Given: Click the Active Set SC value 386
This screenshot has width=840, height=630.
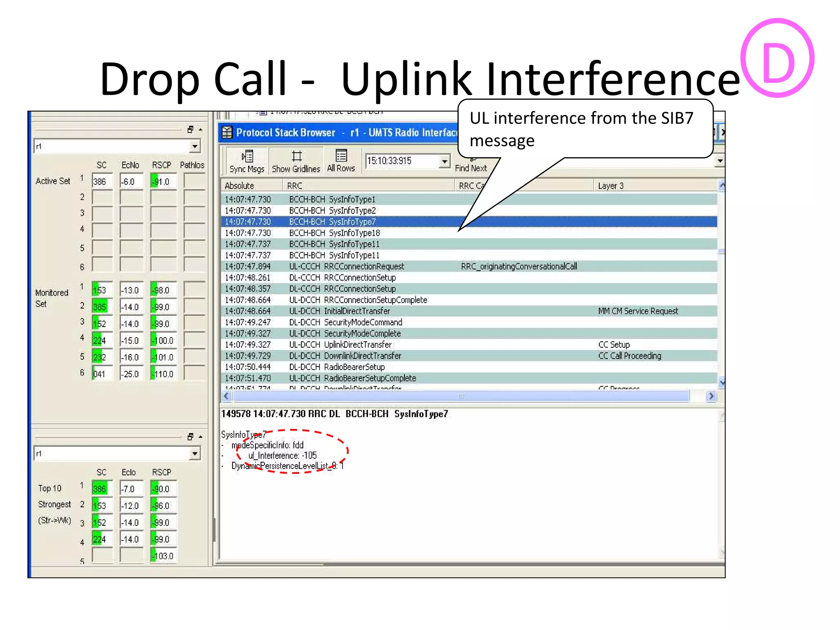Looking at the screenshot, I should pos(102,181).
